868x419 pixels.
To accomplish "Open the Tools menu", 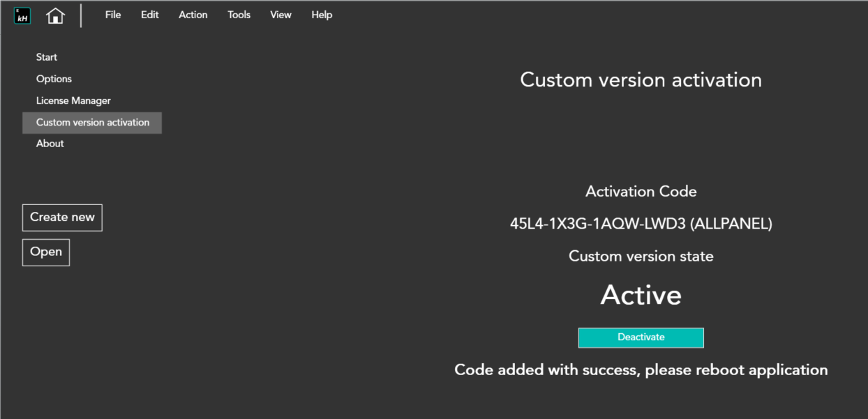I will (239, 15).
